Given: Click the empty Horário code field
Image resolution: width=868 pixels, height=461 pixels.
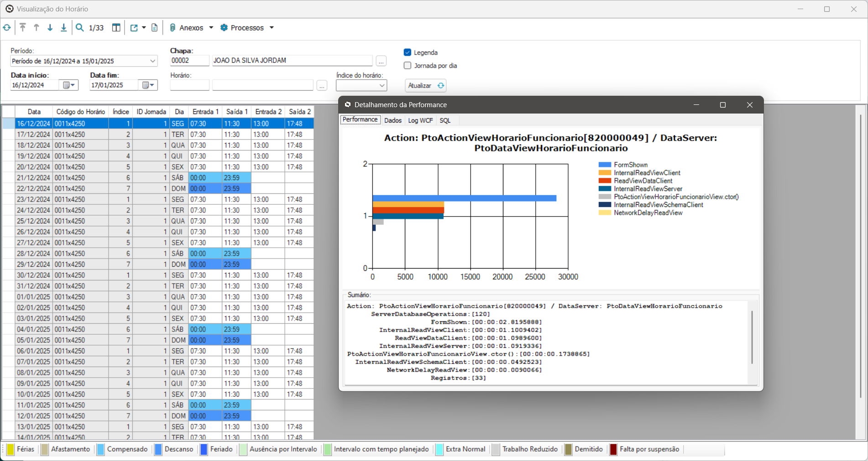Looking at the screenshot, I should click(189, 85).
